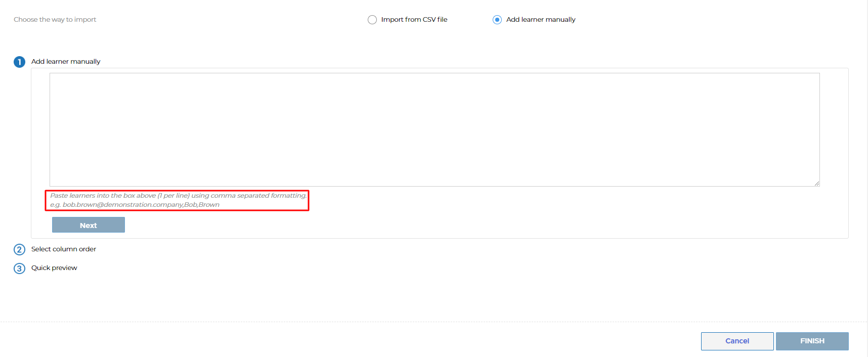Click the 'Choose the way to import' label

tap(55, 20)
